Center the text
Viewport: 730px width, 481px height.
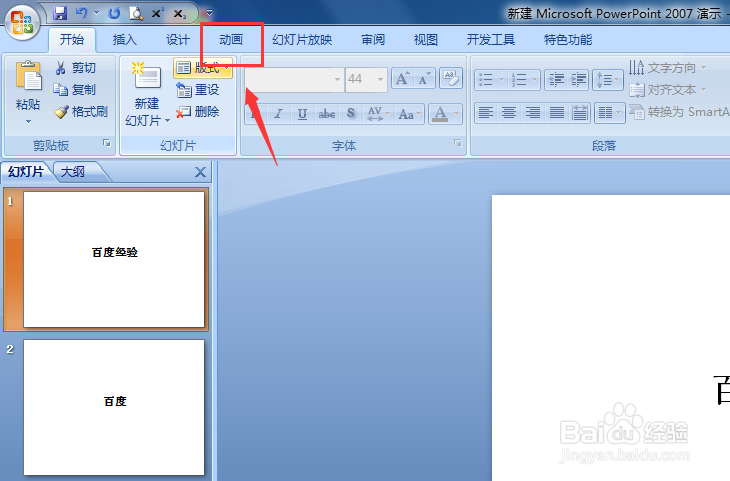pyautogui.click(x=509, y=113)
